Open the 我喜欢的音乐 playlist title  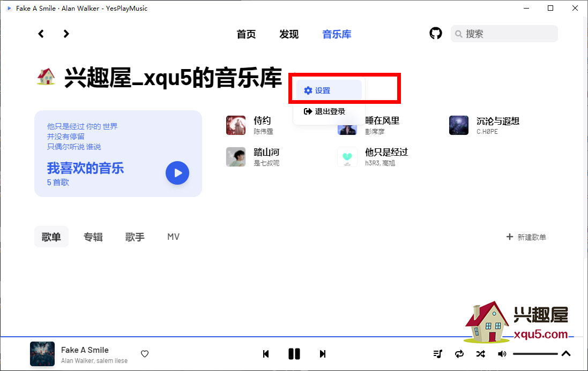(86, 169)
